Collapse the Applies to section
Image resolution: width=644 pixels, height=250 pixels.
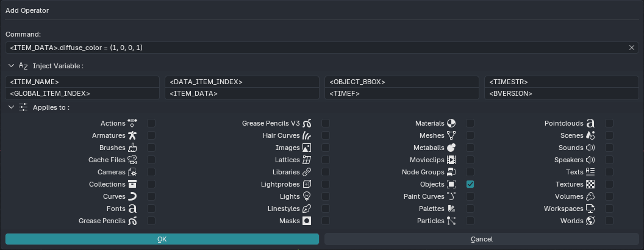[11, 107]
